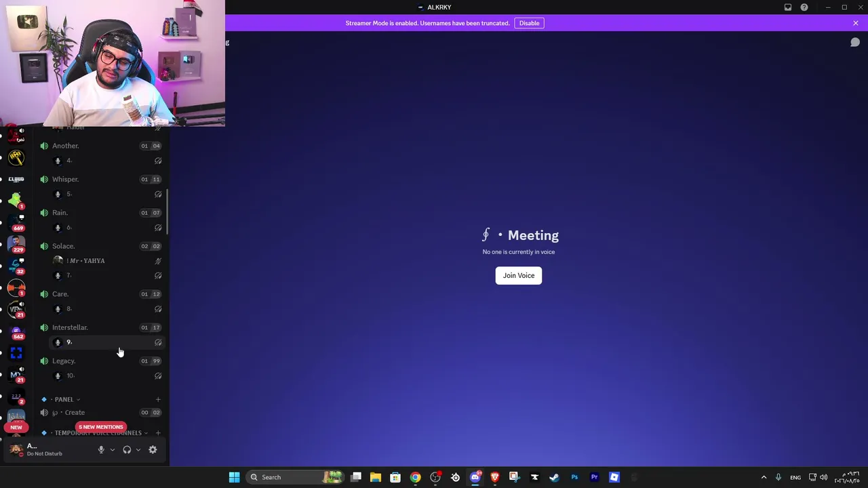Select the user numbered 9 under Interstellar.
Screen dimensions: 868x488
tap(107, 342)
